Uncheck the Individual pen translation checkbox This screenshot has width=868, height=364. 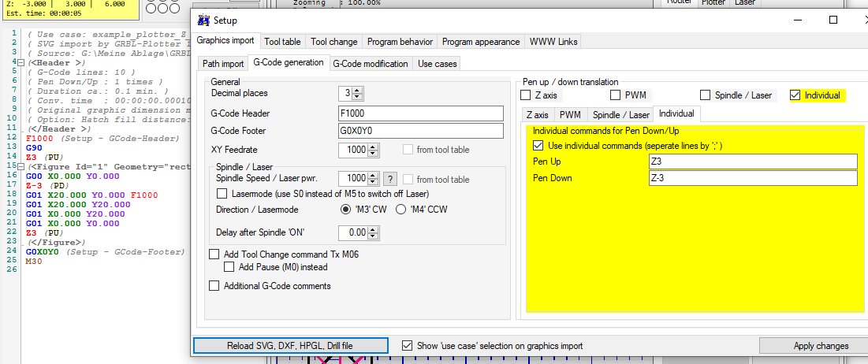click(x=795, y=95)
